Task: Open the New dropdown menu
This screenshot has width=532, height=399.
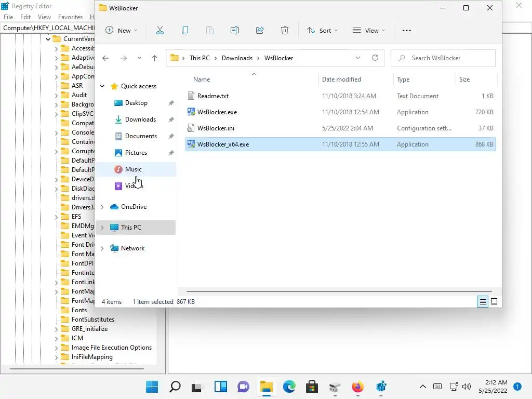Action: pyautogui.click(x=122, y=31)
